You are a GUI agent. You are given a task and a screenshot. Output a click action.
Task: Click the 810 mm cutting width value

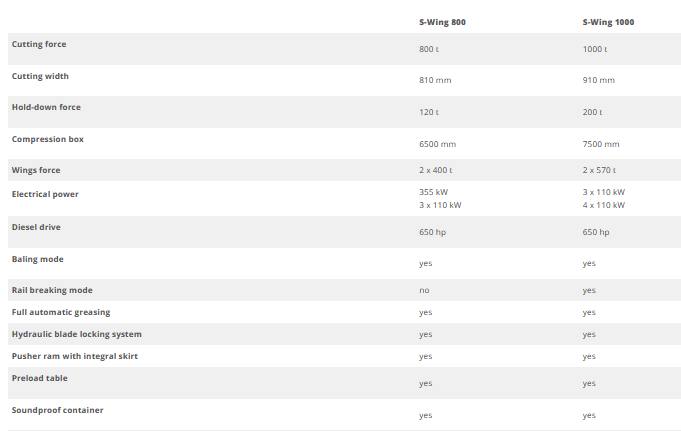coord(435,81)
